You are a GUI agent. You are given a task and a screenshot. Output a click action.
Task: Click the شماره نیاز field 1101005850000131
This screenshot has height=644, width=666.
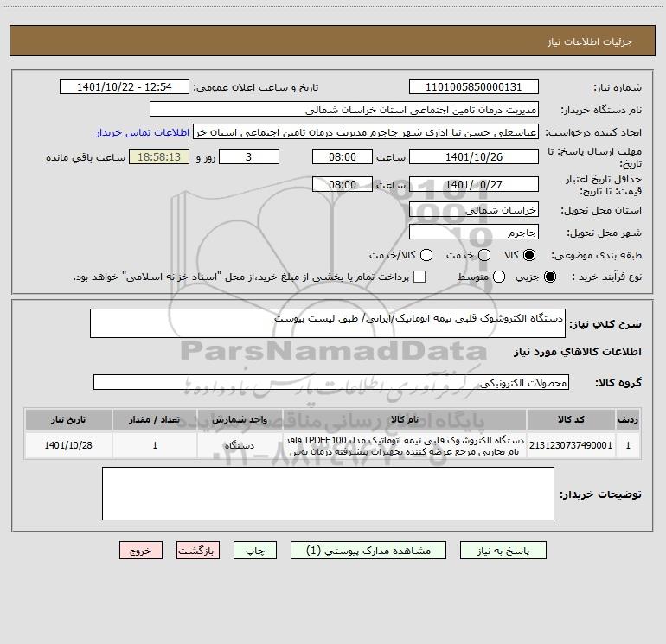pos(474,86)
